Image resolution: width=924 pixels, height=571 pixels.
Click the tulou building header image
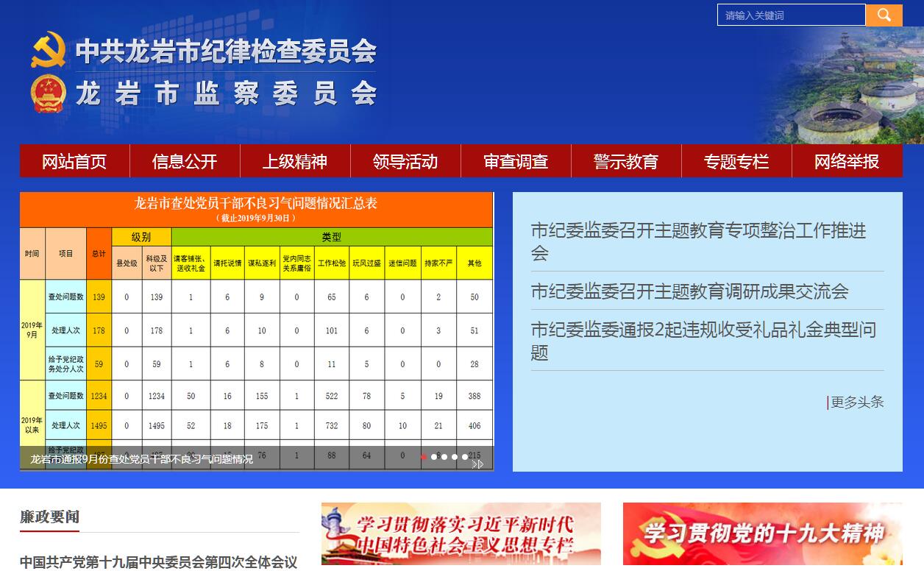pyautogui.click(x=839, y=87)
